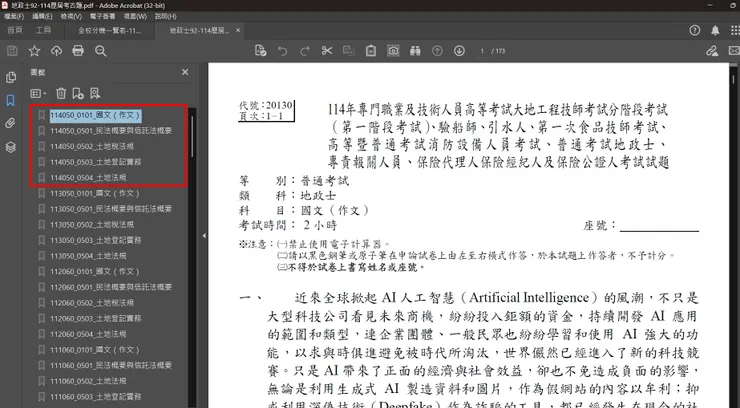Open the 編輯(E) menu
This screenshot has width=740, height=408.
coord(42,17)
